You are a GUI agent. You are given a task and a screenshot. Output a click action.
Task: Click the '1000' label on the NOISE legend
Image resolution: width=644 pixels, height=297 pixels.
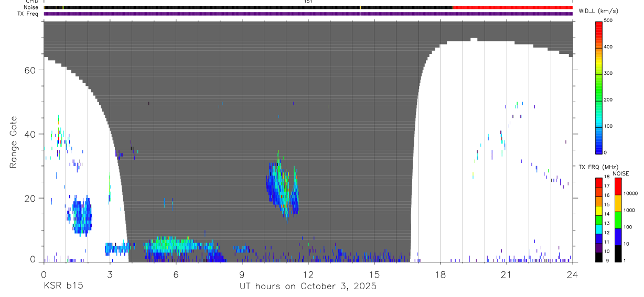[x=630, y=210]
